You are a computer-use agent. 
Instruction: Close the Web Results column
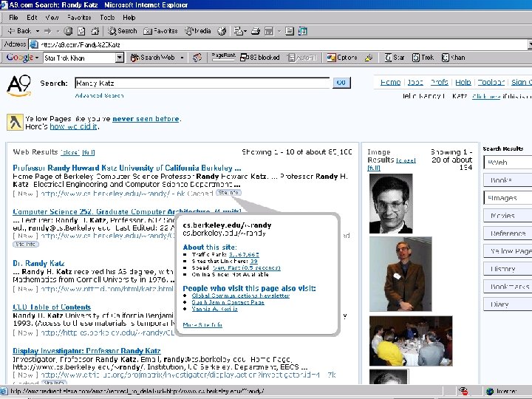70,152
